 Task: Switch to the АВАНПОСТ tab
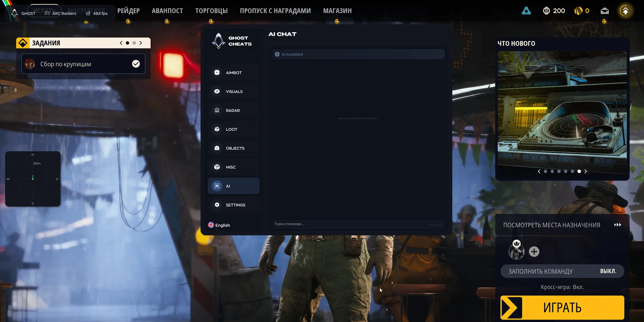click(x=167, y=11)
